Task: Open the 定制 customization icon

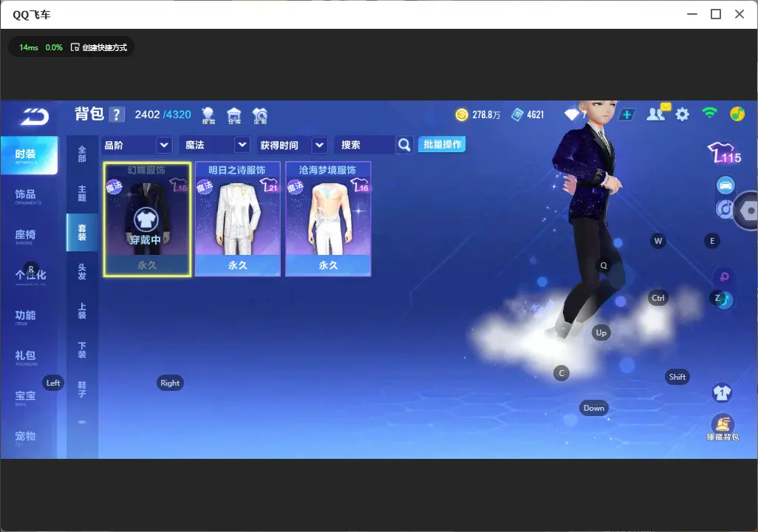Action: click(x=260, y=115)
